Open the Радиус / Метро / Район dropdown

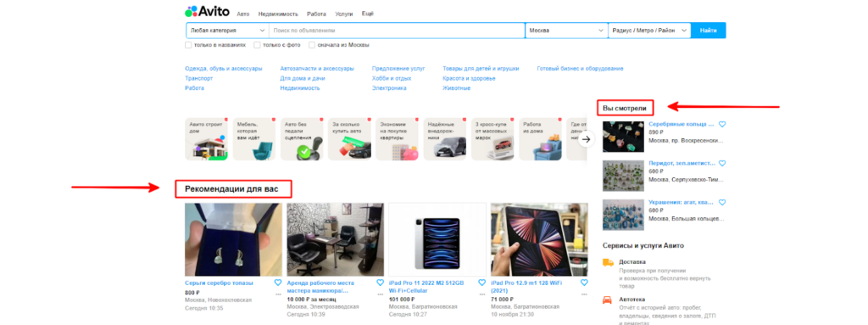point(649,31)
